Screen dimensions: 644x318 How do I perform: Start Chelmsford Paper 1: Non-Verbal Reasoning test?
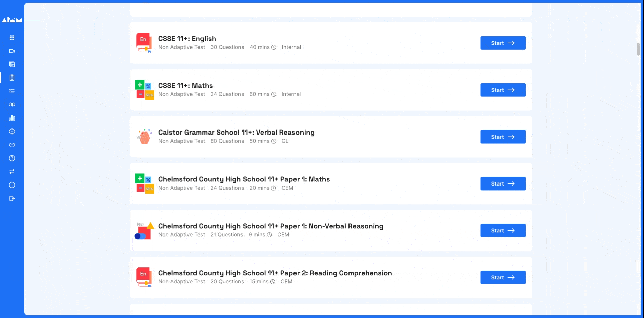click(503, 231)
